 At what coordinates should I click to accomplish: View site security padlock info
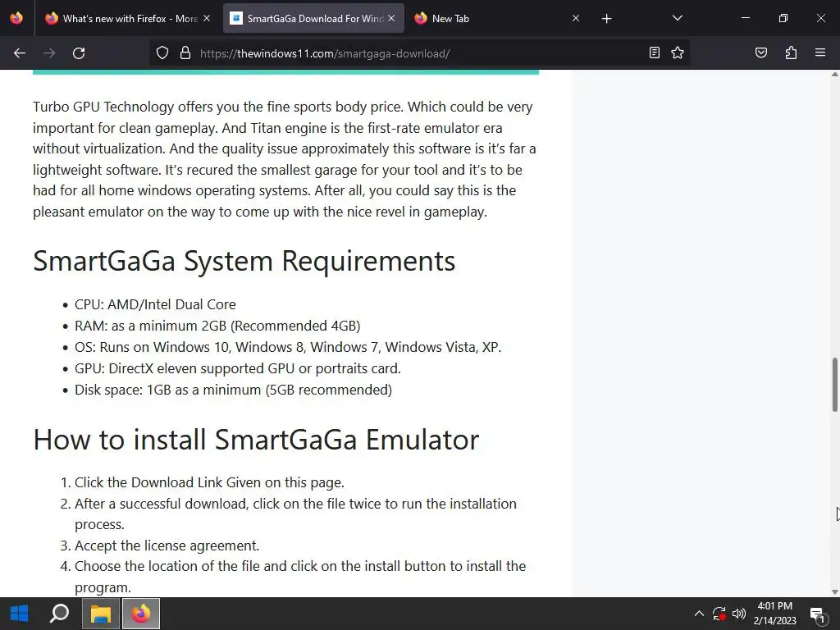[x=185, y=53]
